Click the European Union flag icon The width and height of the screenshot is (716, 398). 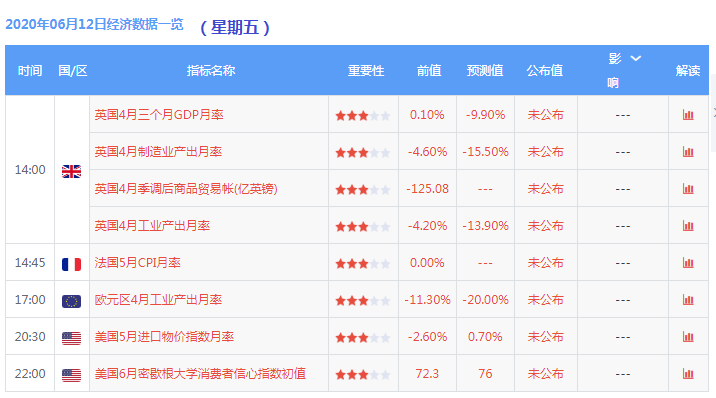pos(71,301)
